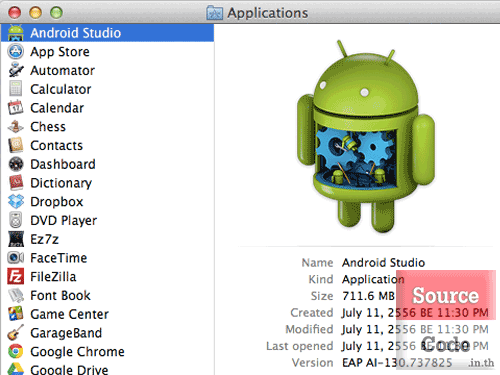Select Google Drive in the list

click(x=69, y=369)
